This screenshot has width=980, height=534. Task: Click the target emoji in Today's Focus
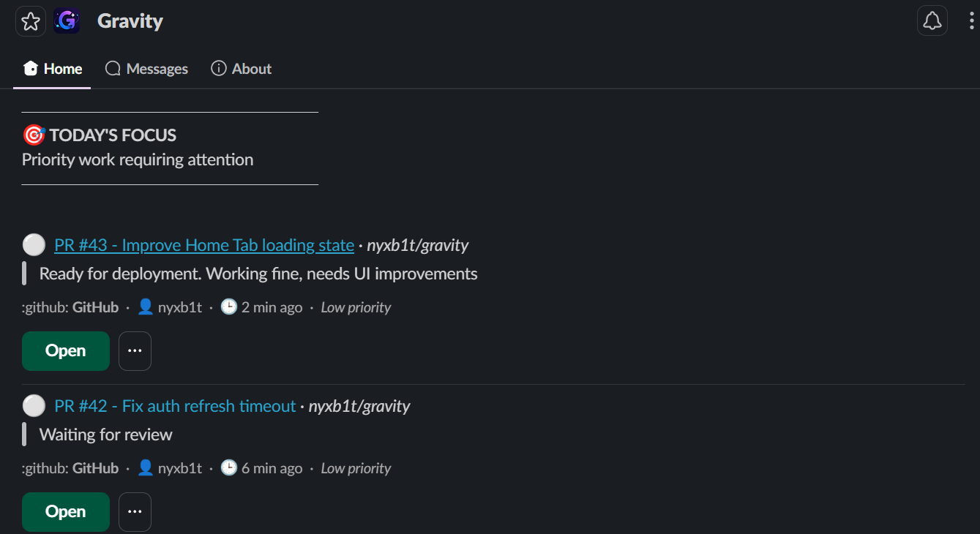(34, 135)
